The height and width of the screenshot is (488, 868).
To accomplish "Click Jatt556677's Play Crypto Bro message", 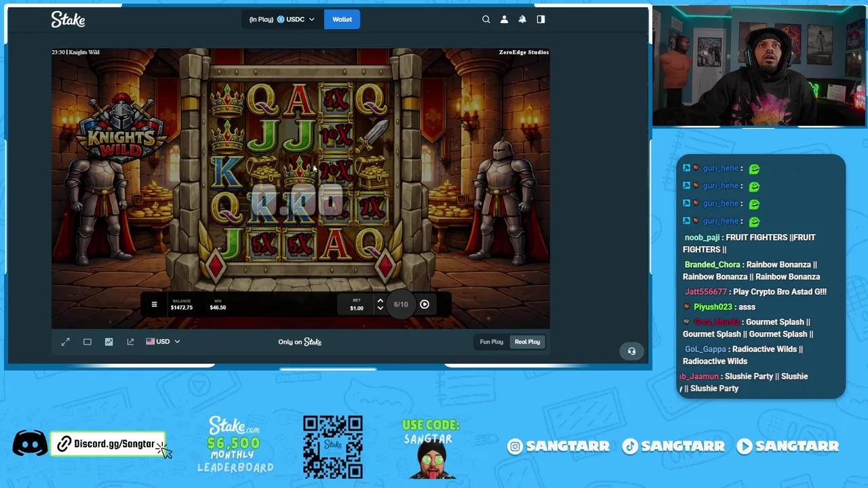I will 755,291.
